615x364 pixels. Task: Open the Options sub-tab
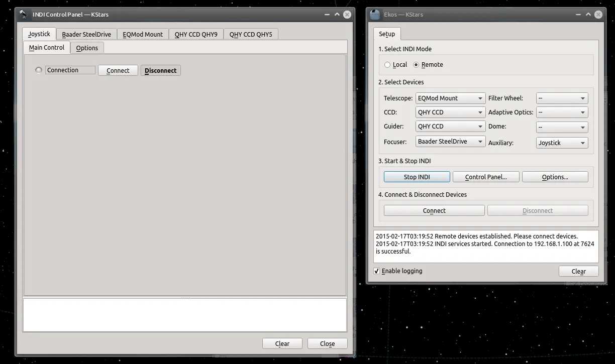point(87,48)
